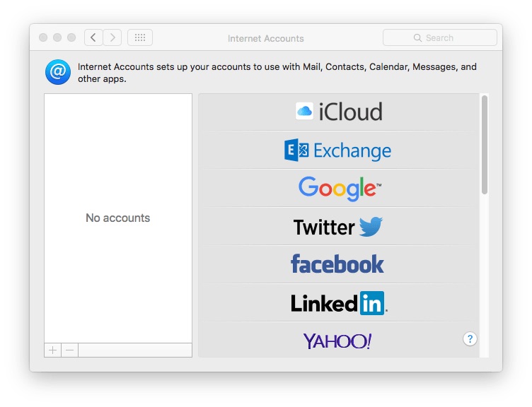Go back with the left chevron button
532x407 pixels.
pos(93,37)
